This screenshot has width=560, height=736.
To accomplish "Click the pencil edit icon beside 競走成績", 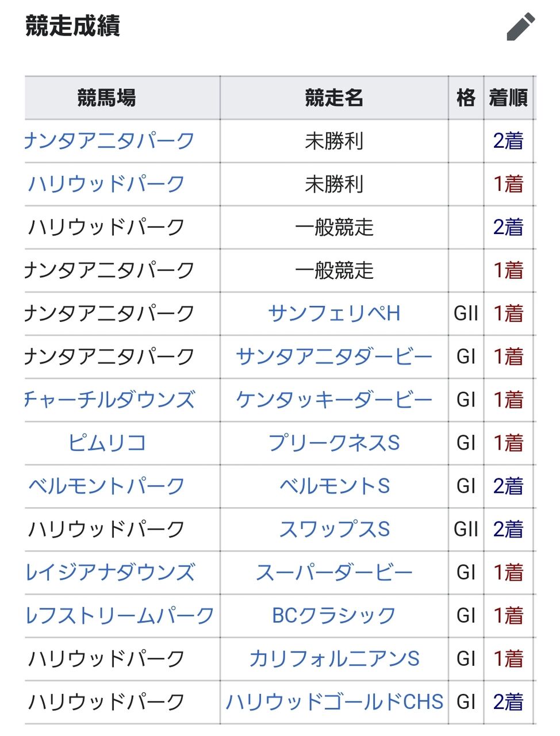I will (520, 27).
